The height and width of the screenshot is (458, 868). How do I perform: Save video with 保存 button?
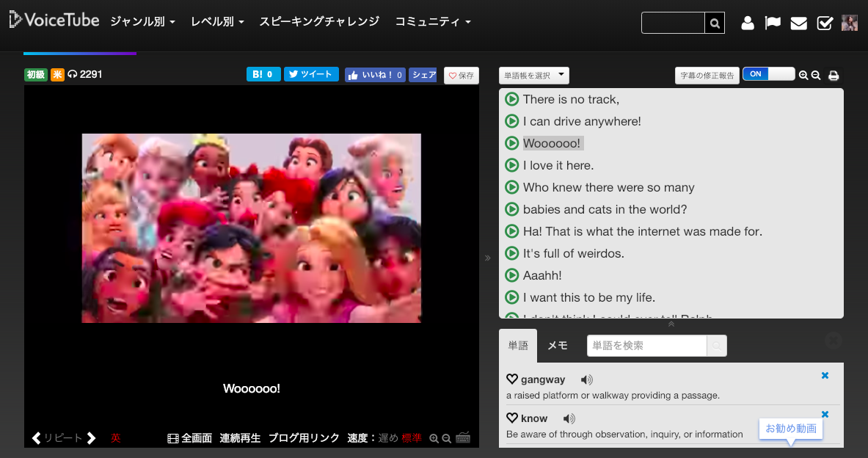(461, 76)
